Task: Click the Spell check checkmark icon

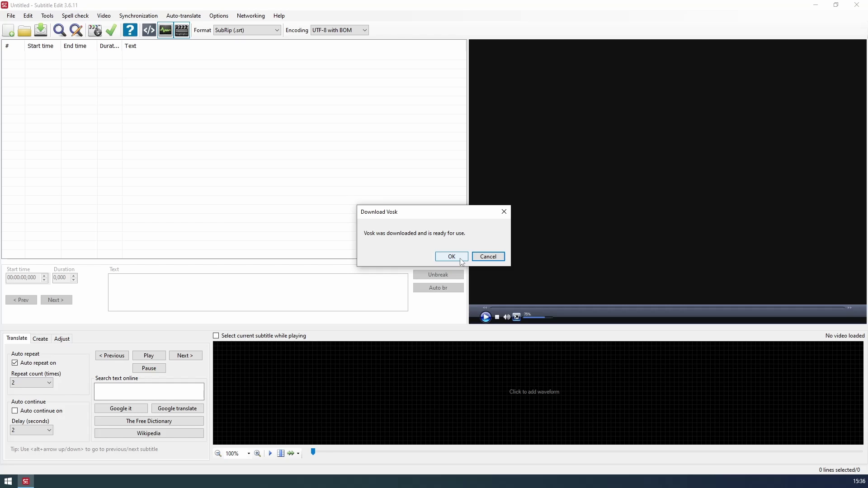Action: 111,30
